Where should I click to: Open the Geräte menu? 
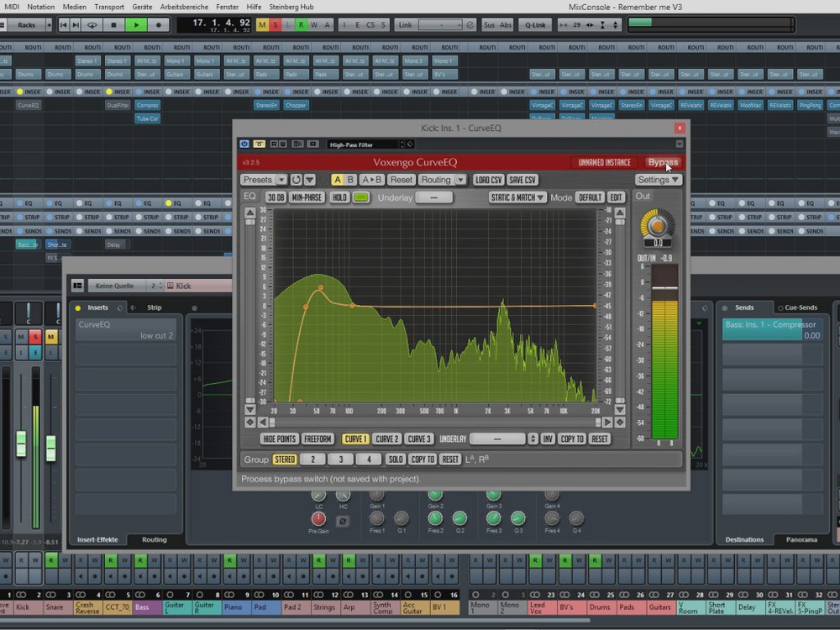(142, 7)
